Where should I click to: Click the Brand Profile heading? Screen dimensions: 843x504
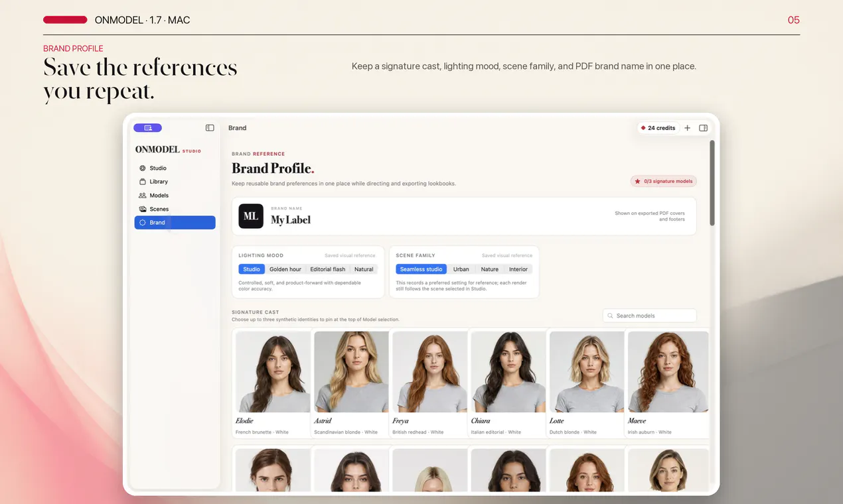click(273, 168)
